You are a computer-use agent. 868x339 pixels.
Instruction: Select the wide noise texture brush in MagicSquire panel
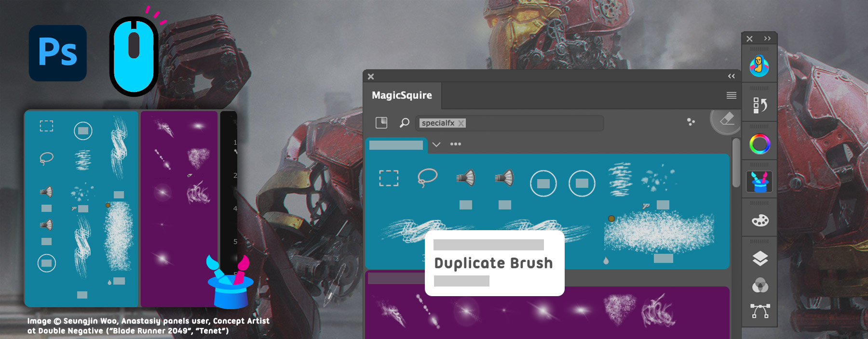click(659, 232)
